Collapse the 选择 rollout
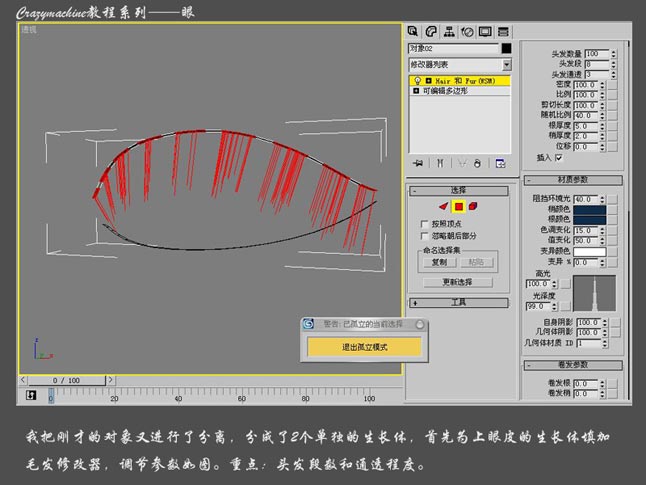Image resolution: width=646 pixels, height=485 pixels. pyautogui.click(x=459, y=190)
